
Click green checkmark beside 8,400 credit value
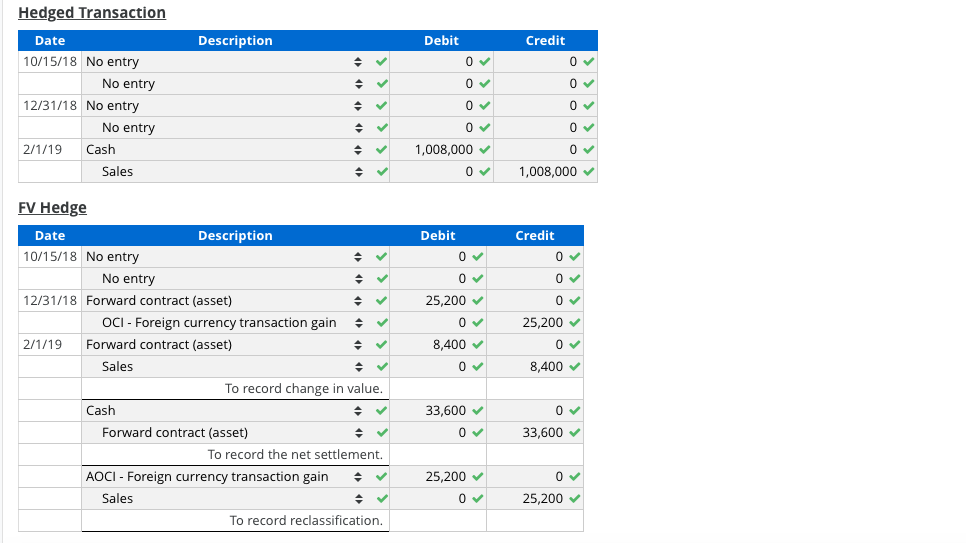[x=575, y=367]
